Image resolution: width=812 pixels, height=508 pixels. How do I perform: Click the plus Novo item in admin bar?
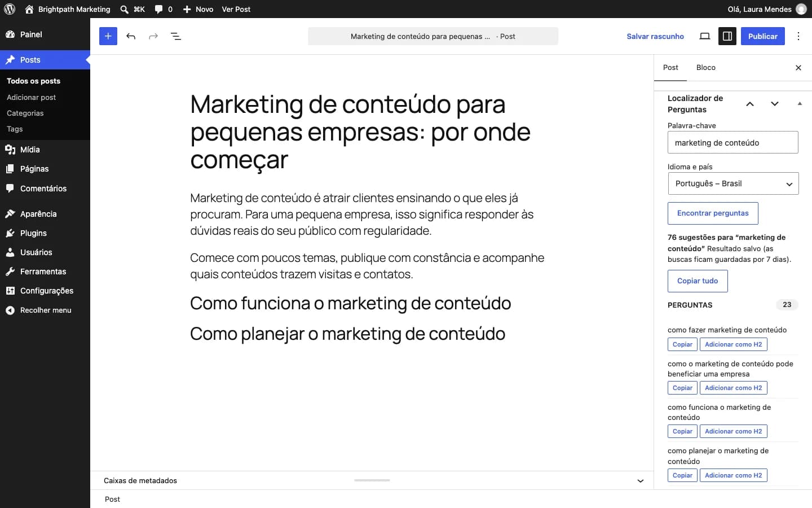tap(198, 9)
